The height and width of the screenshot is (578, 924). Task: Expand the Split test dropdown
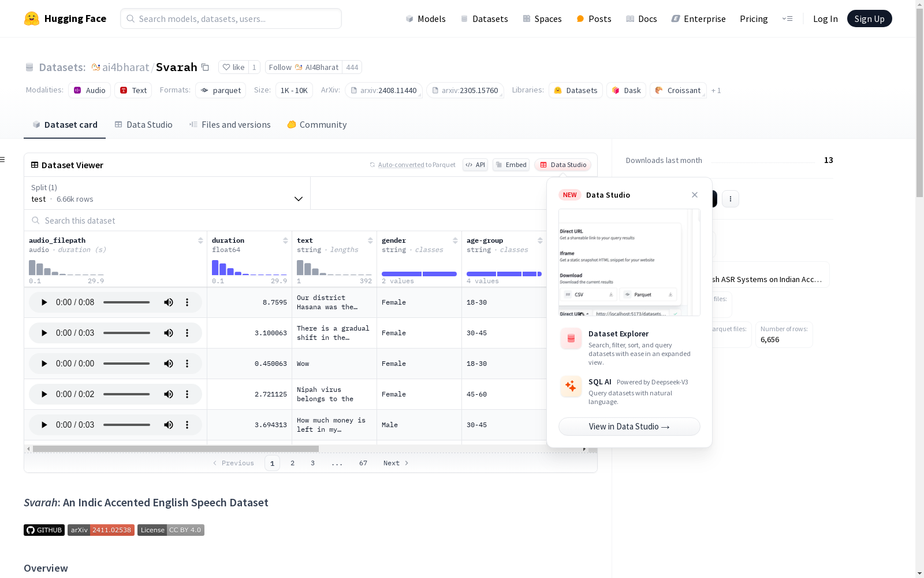click(167, 193)
